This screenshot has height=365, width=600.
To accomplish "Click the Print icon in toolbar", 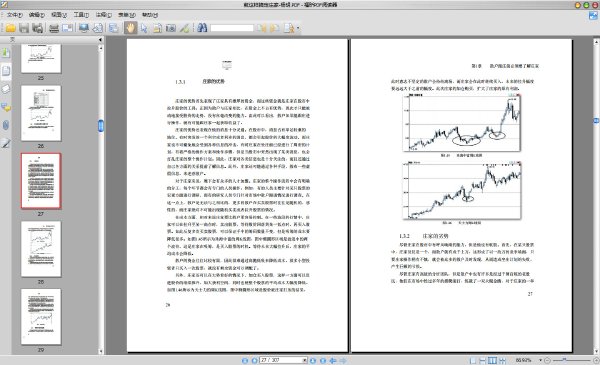I will point(54,28).
